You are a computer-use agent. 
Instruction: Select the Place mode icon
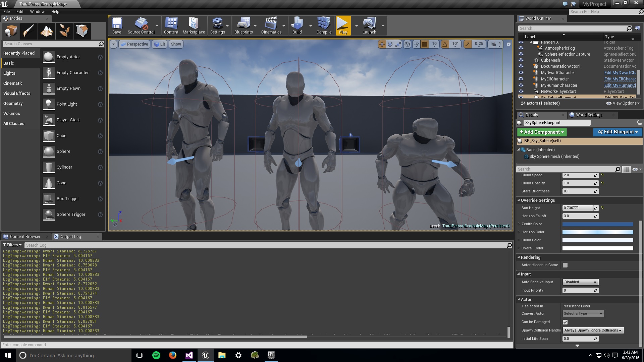(x=11, y=31)
